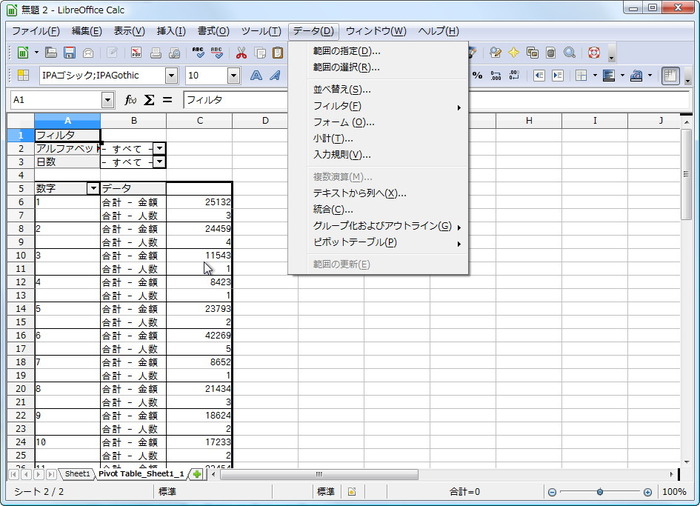Click the green add sheet icon

[x=197, y=474]
